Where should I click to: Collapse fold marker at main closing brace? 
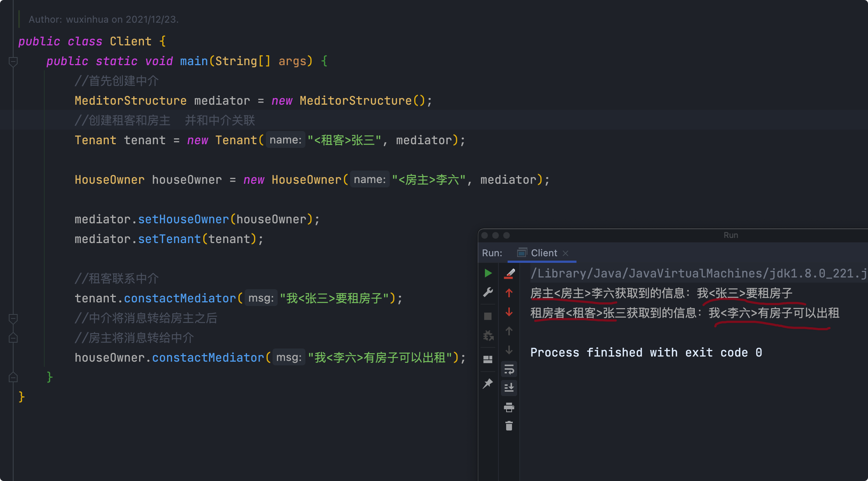click(13, 377)
